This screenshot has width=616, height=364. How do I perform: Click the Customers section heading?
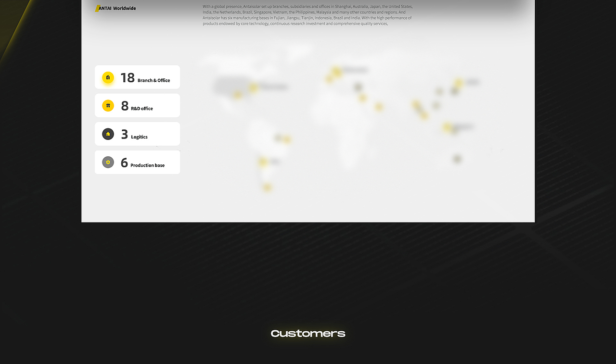pos(308,333)
